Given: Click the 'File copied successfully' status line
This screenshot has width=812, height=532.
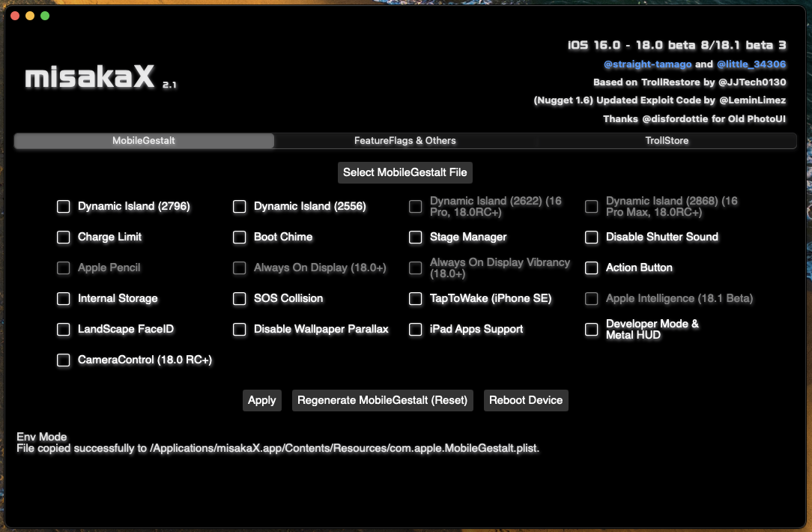Looking at the screenshot, I should point(278,449).
